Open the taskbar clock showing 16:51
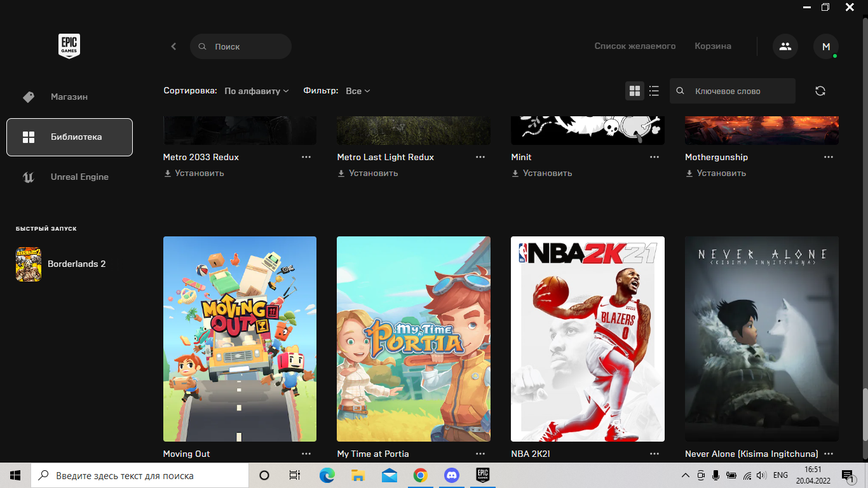The image size is (868, 488). click(813, 475)
